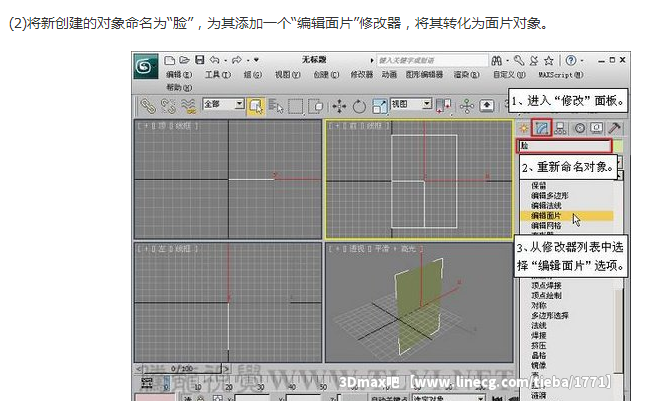Switch to the Hierarchy panel tab

click(x=560, y=128)
